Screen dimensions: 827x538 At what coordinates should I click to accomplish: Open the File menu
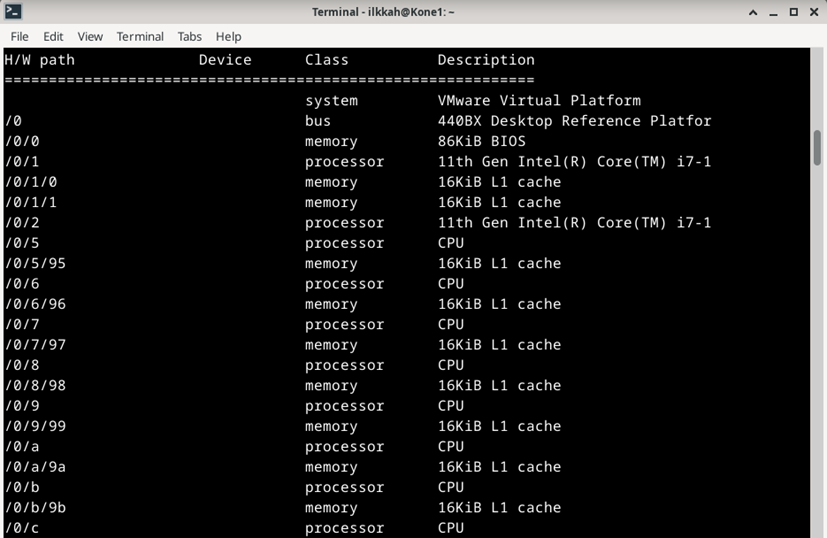pyautogui.click(x=20, y=36)
